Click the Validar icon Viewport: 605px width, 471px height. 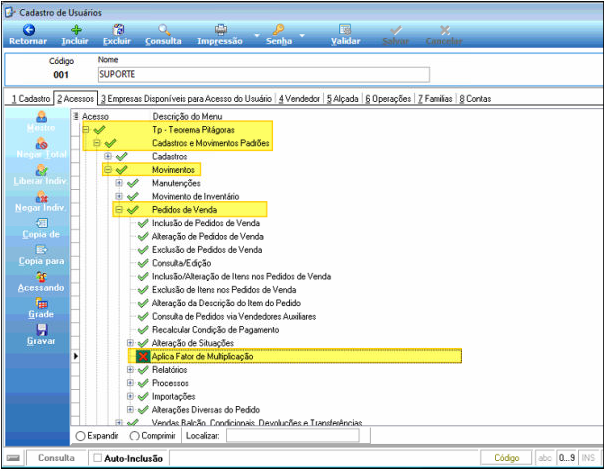point(345,30)
